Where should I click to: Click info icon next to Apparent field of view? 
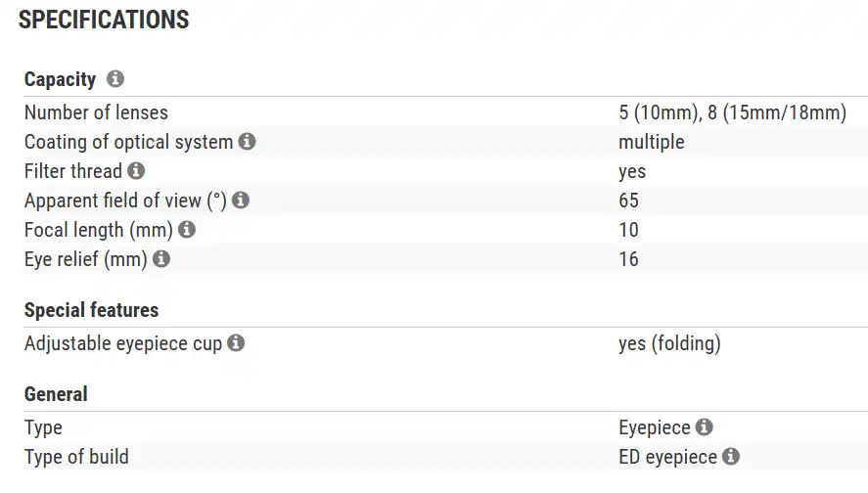click(x=241, y=201)
